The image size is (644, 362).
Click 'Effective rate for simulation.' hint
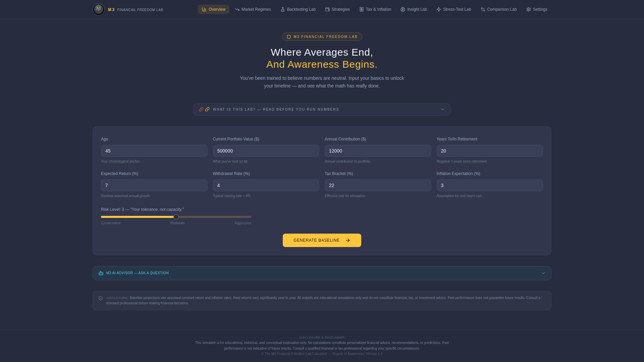(x=345, y=196)
